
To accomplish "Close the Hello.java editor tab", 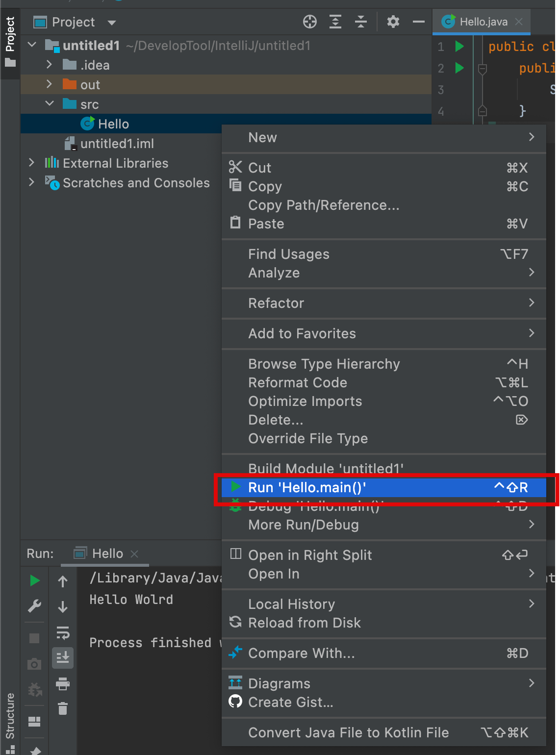I will tap(519, 22).
